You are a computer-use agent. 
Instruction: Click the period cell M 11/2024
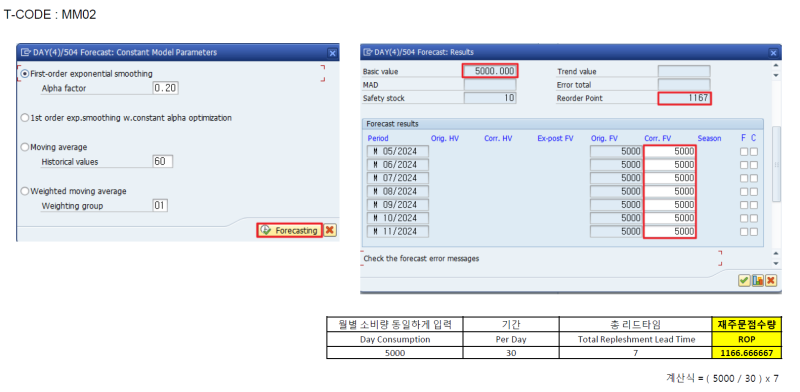[398, 231]
